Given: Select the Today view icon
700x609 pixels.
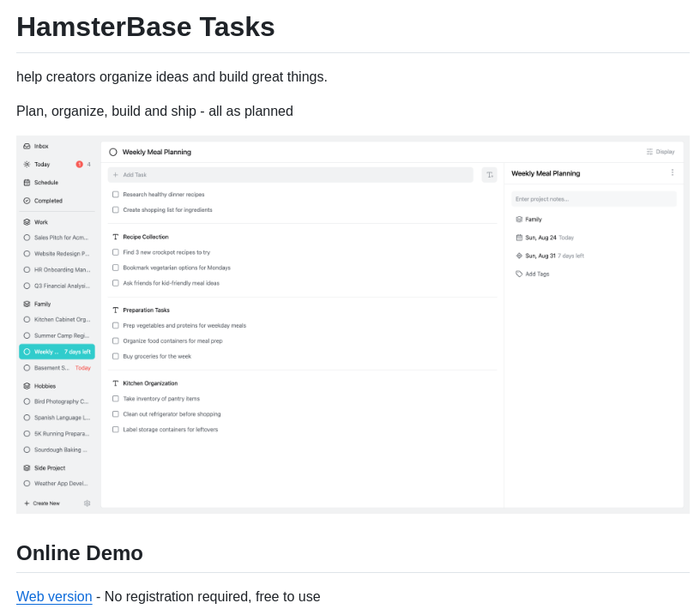Looking at the screenshot, I should click(27, 164).
